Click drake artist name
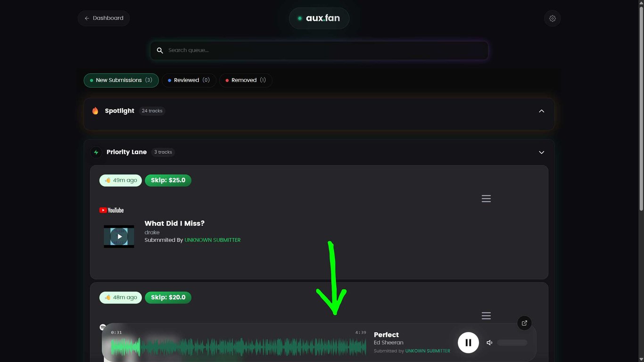644x362 pixels. 152,232
